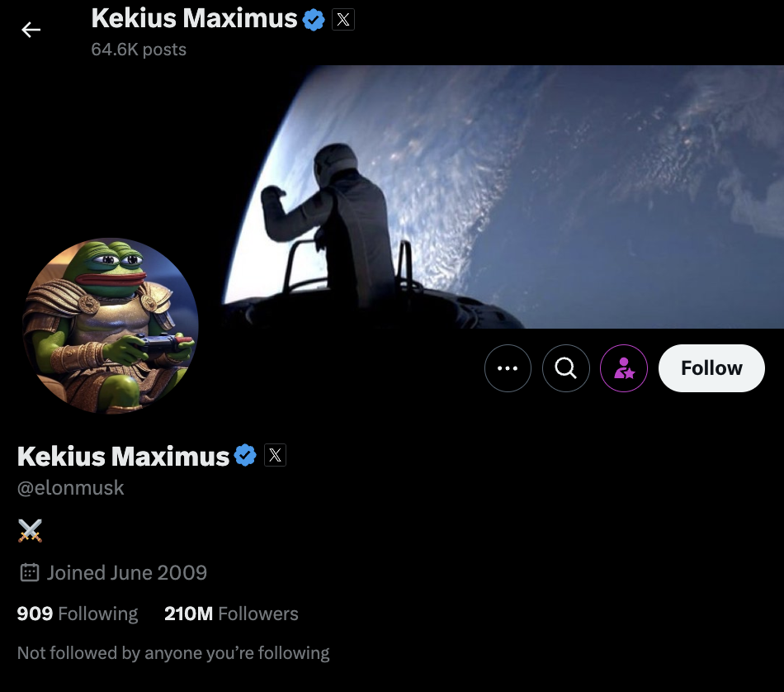
Task: Click the search profile posts icon
Action: click(565, 368)
